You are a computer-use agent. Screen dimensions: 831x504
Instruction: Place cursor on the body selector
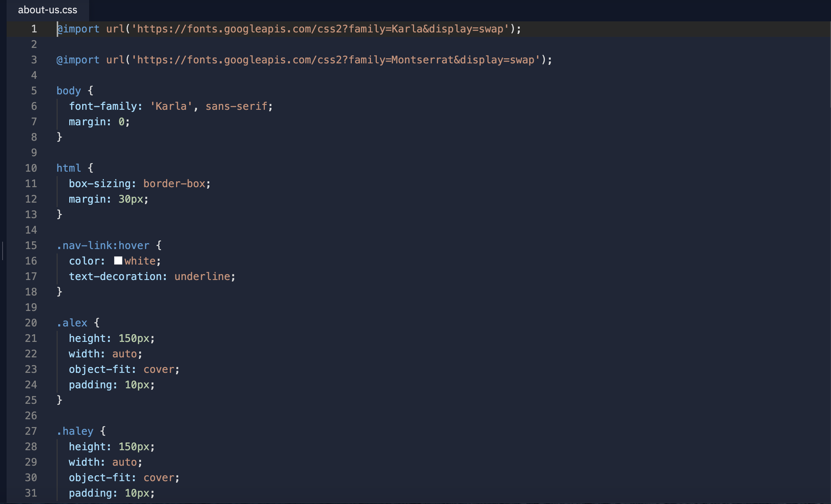coord(69,91)
